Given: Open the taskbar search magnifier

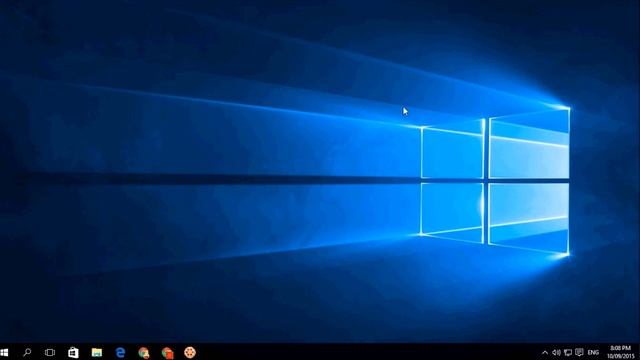Looking at the screenshot, I should (27, 352).
